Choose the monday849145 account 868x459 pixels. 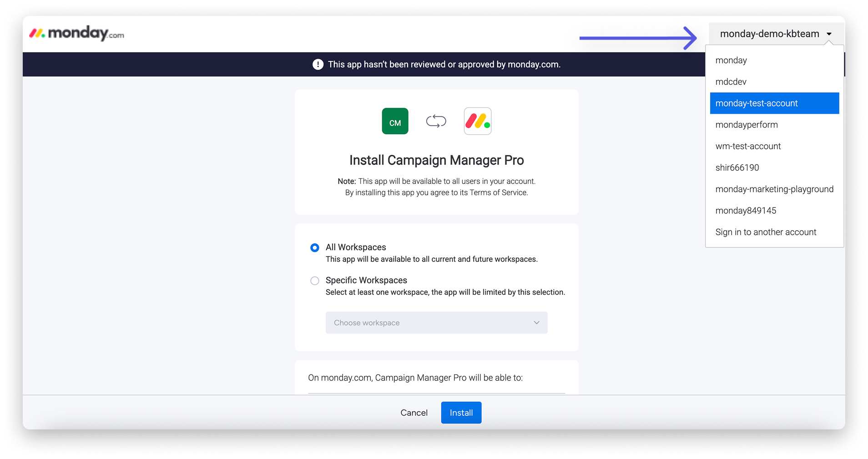[774, 211]
